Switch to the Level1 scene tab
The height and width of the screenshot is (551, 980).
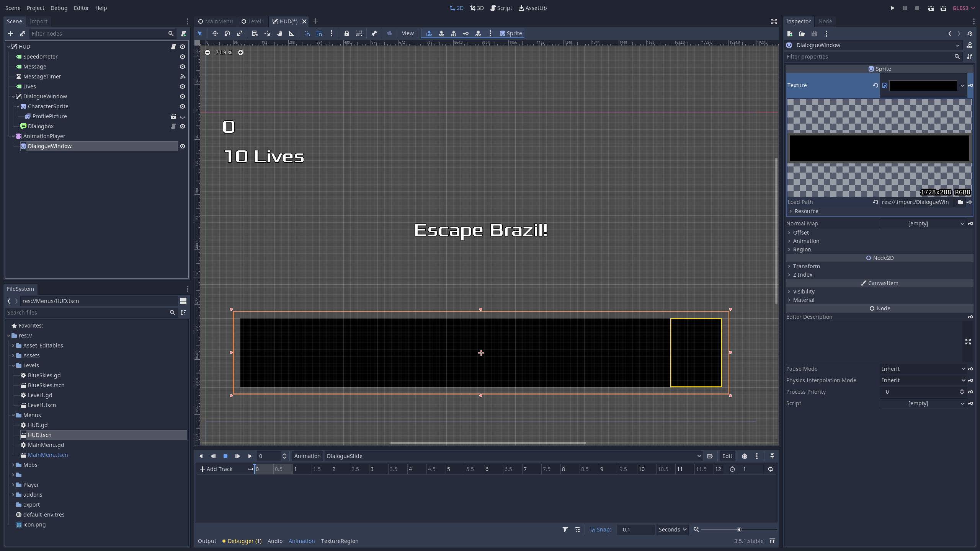(x=253, y=21)
